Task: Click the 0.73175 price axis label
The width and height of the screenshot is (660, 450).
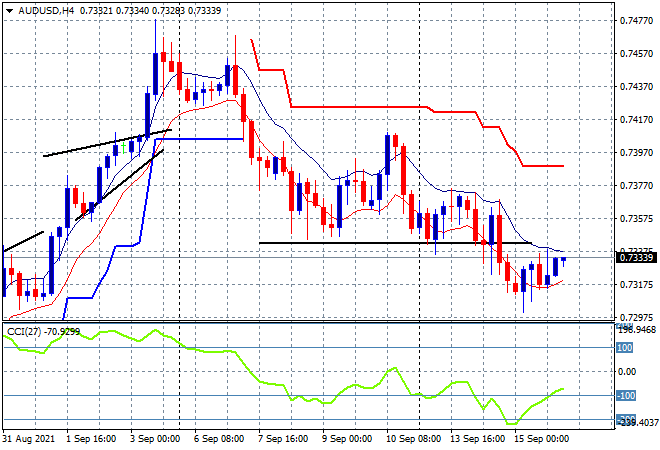Action: coord(636,285)
